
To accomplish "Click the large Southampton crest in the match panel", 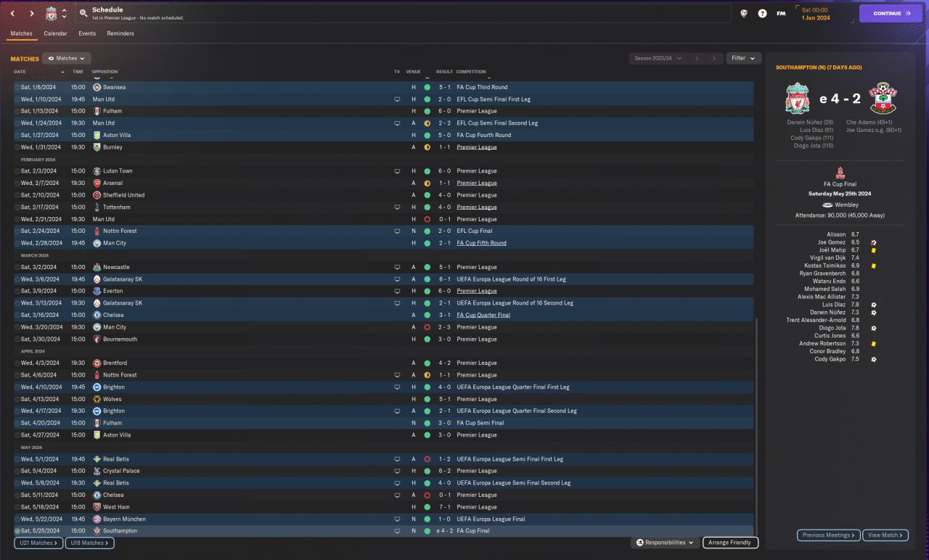I will coord(883,99).
